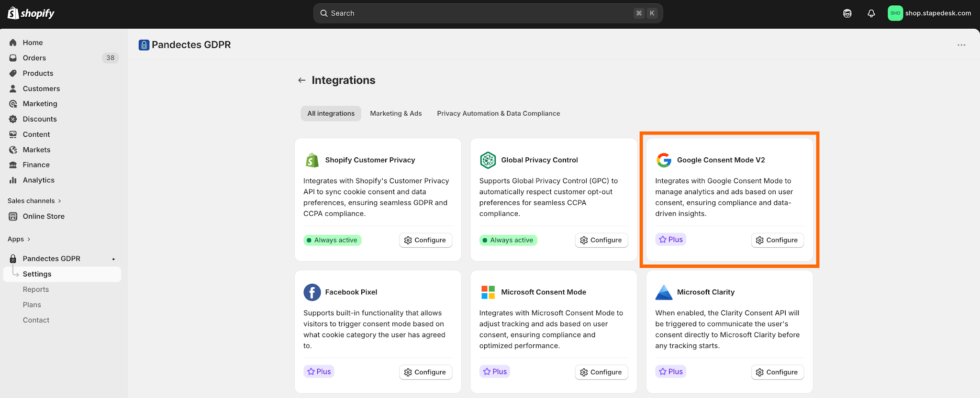Click the Home icon in sidebar
This screenshot has height=398, width=980.
click(13, 43)
